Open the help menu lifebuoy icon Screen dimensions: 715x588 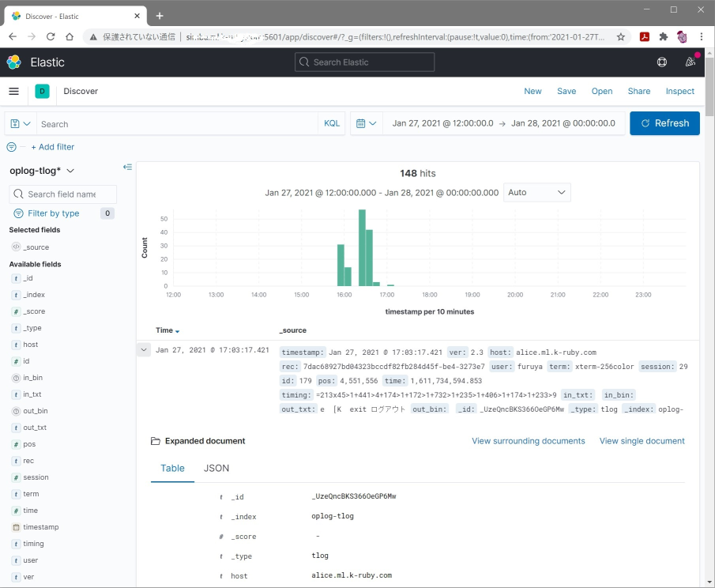coord(661,62)
